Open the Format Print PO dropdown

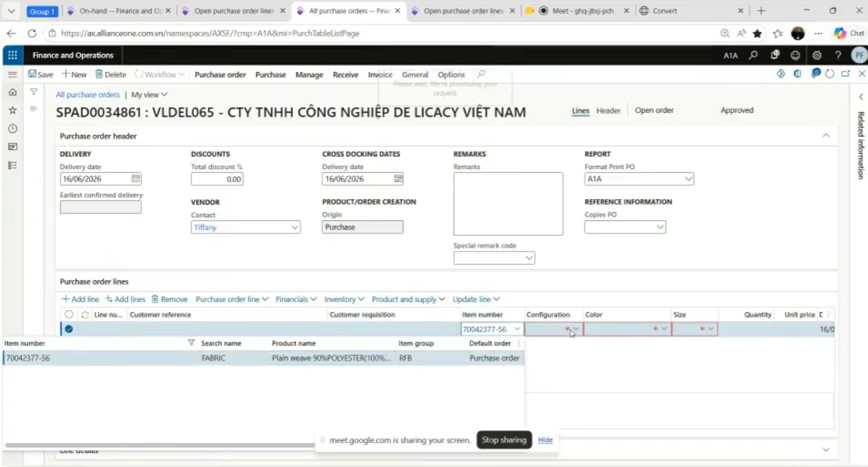tap(688, 179)
